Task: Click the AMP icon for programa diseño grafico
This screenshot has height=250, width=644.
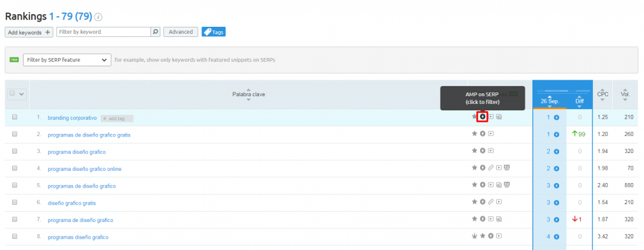Action: coord(482,151)
